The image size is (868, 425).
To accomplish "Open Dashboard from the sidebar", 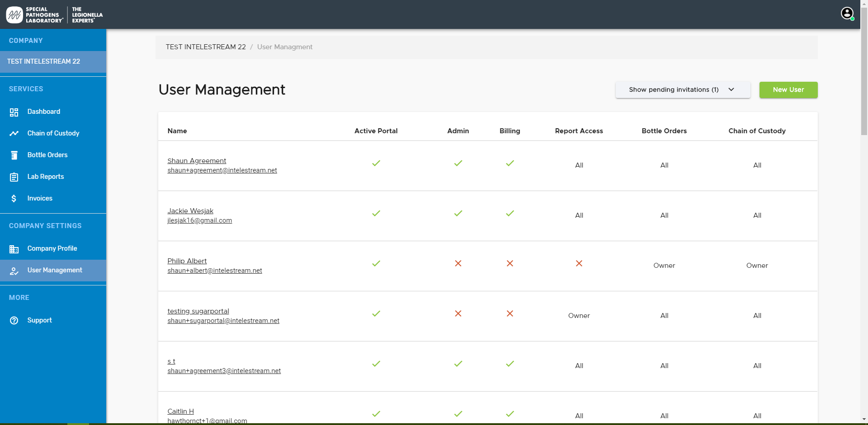I will click(44, 112).
